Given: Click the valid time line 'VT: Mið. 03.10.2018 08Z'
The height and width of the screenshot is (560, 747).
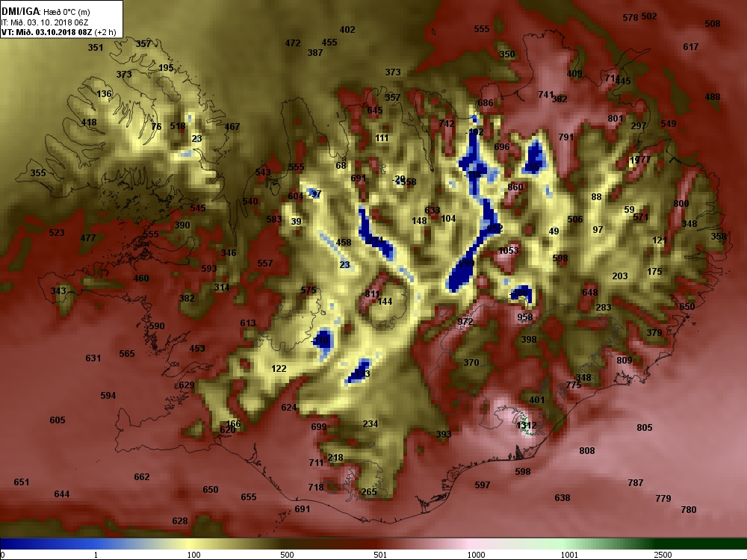Looking at the screenshot, I should click(x=46, y=32).
